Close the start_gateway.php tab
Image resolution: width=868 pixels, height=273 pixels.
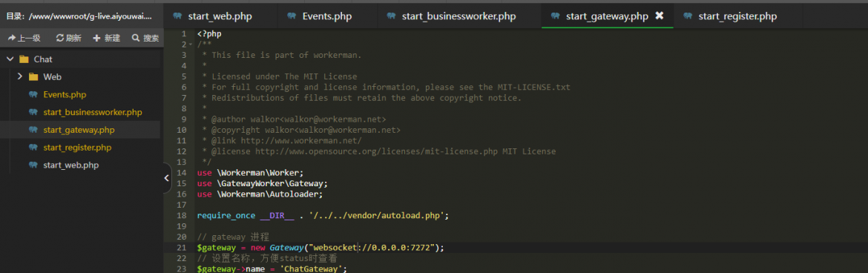pyautogui.click(x=660, y=16)
